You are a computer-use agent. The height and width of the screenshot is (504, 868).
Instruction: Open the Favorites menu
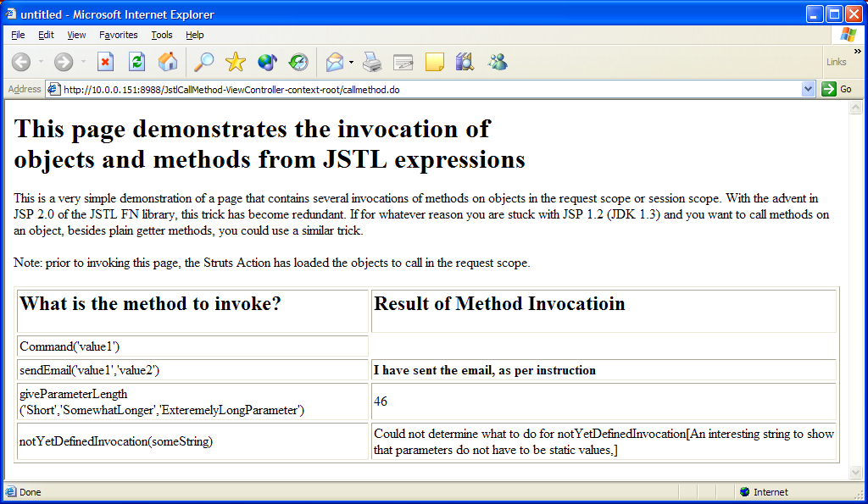point(118,35)
